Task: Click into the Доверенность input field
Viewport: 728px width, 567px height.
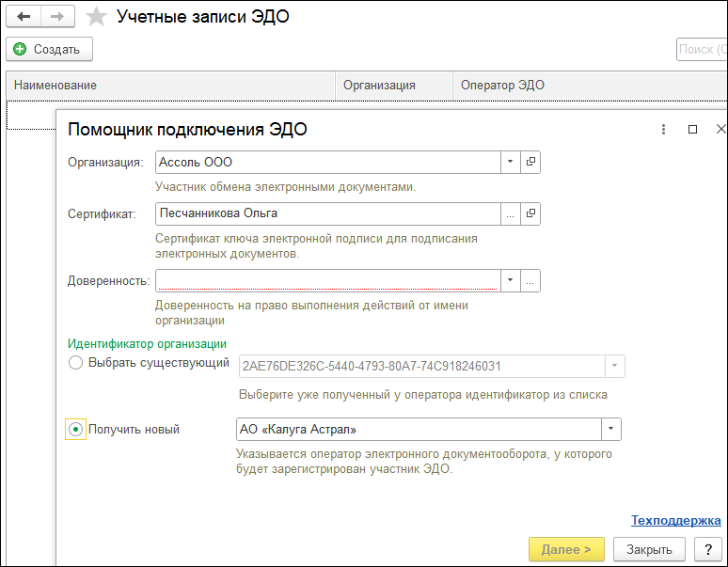Action: (327, 280)
